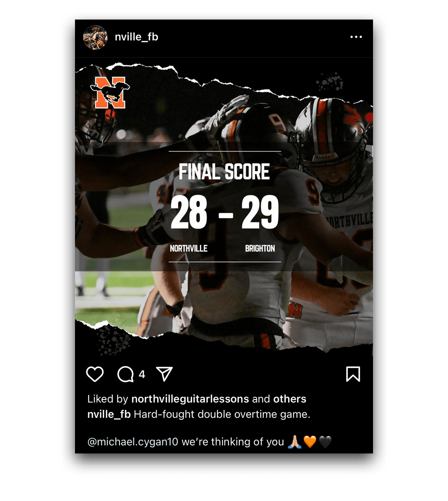Click the comment count number 4
Image resolution: width=448 pixels, height=501 pixels.
tap(142, 374)
